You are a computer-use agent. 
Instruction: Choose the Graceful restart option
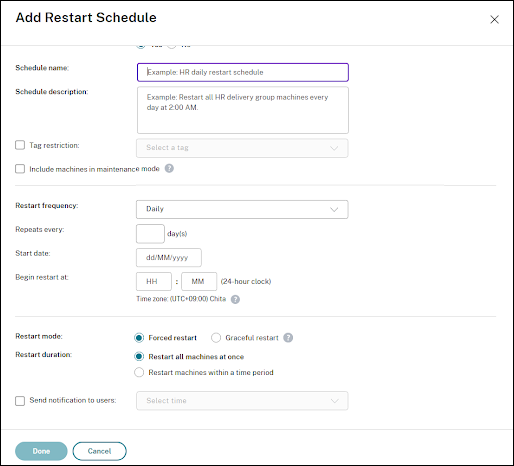[216, 338]
